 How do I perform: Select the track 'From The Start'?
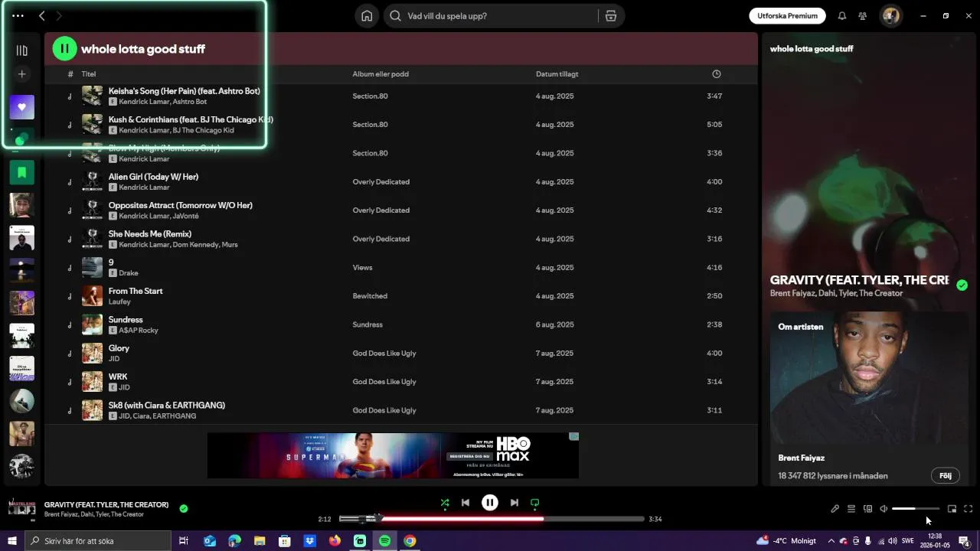(401, 296)
